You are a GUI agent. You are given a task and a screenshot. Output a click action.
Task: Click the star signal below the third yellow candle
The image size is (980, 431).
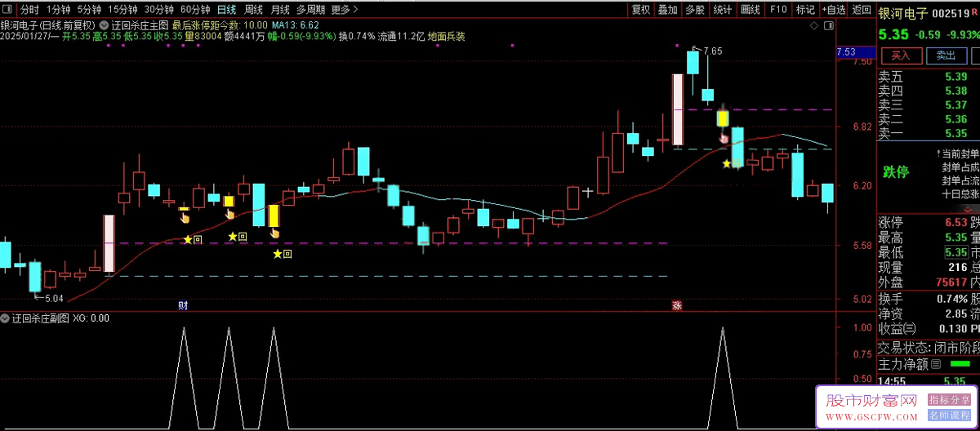277,255
